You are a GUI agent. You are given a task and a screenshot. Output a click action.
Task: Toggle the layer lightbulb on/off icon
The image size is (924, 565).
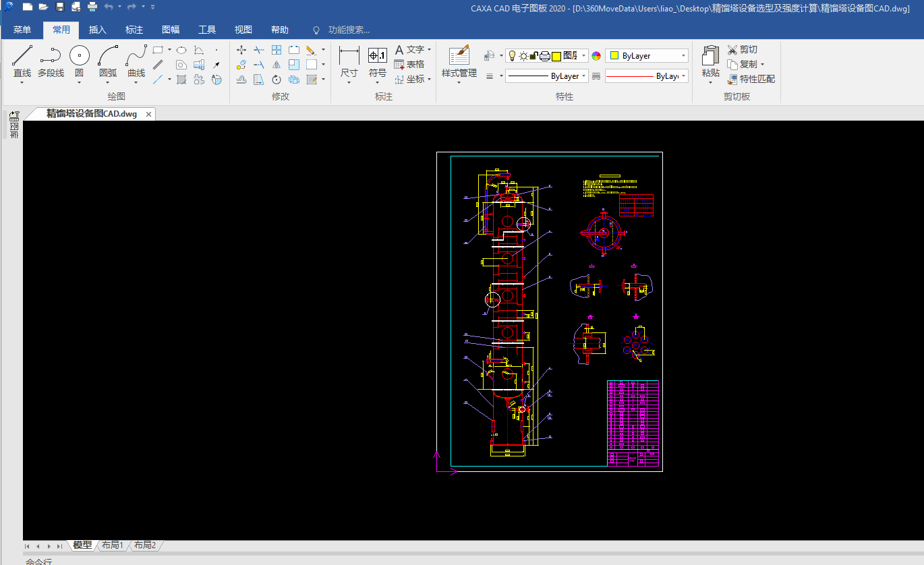pyautogui.click(x=512, y=56)
